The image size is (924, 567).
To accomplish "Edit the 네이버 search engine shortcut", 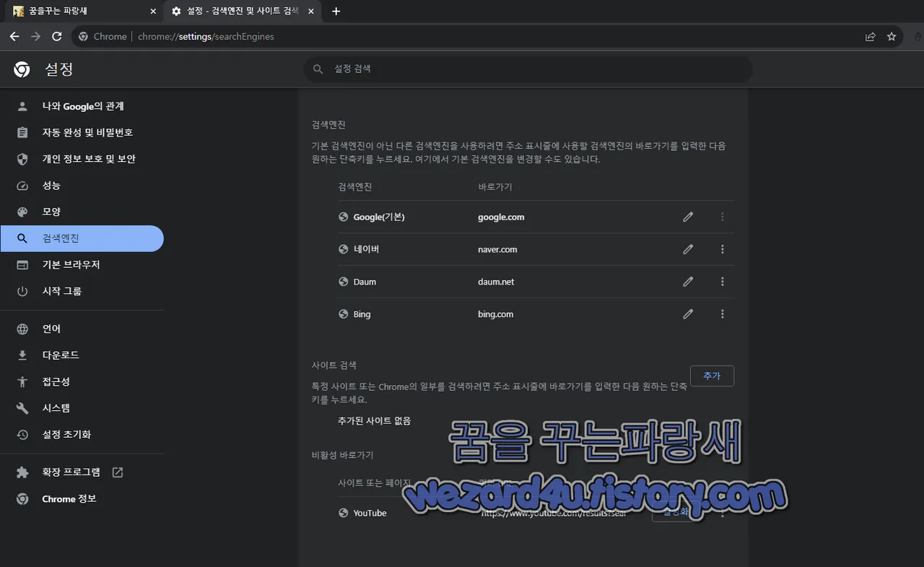I will pyautogui.click(x=687, y=249).
